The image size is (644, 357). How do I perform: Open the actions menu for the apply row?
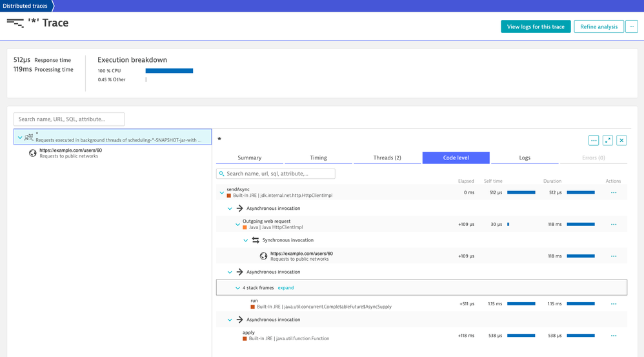(x=614, y=336)
